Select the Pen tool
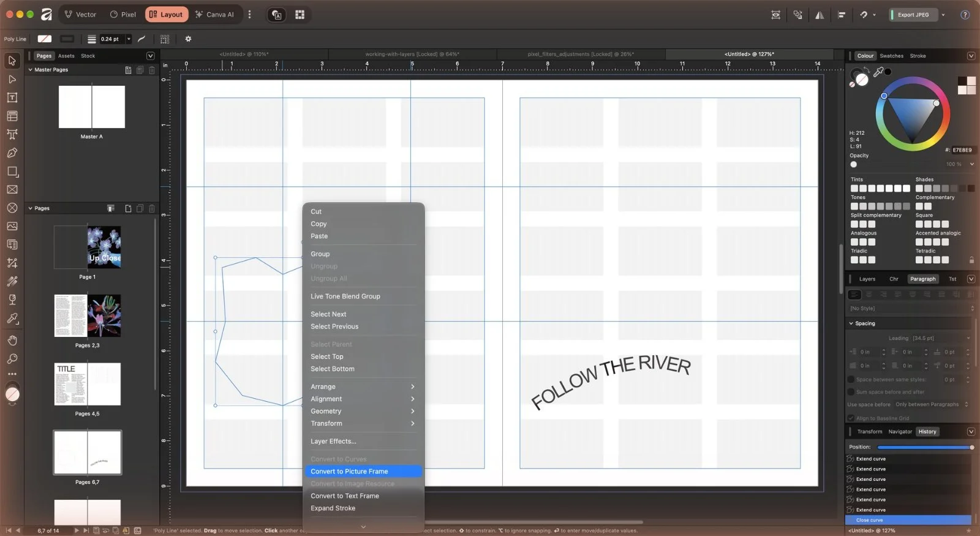 (12, 153)
